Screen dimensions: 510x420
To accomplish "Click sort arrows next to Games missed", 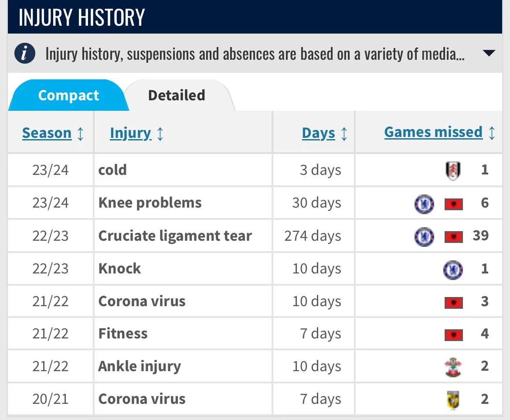I will (x=492, y=133).
